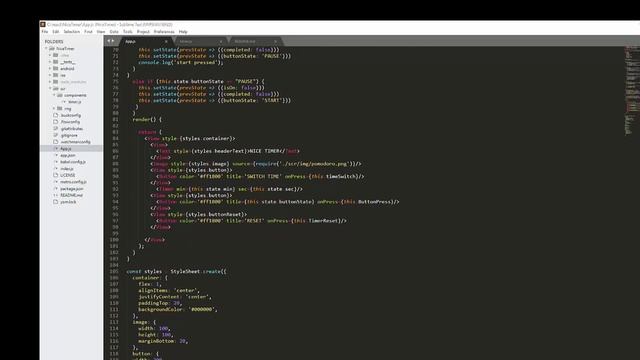Collapse the components folder arrow
Viewport: 640px width, 360px height.
[54, 95]
